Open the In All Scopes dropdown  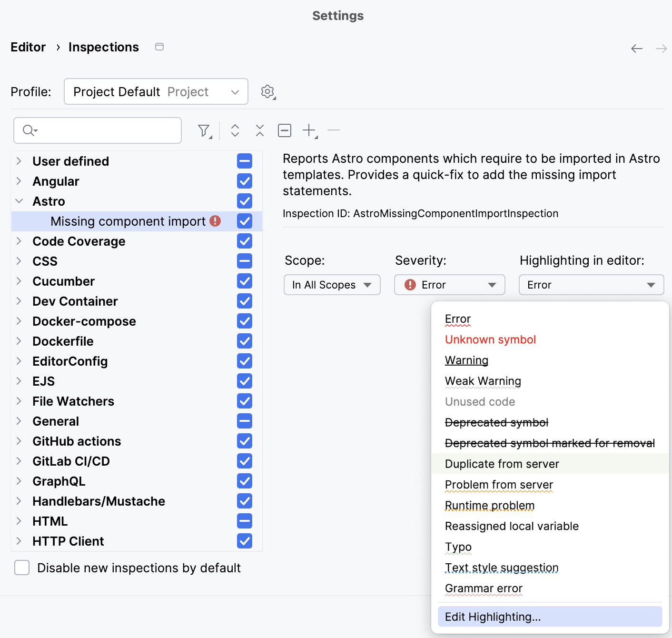point(332,285)
